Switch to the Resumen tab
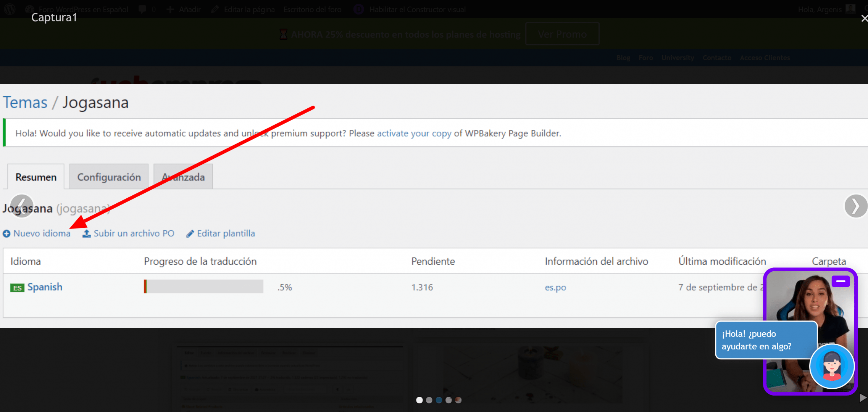This screenshot has width=868, height=412. pos(36,177)
